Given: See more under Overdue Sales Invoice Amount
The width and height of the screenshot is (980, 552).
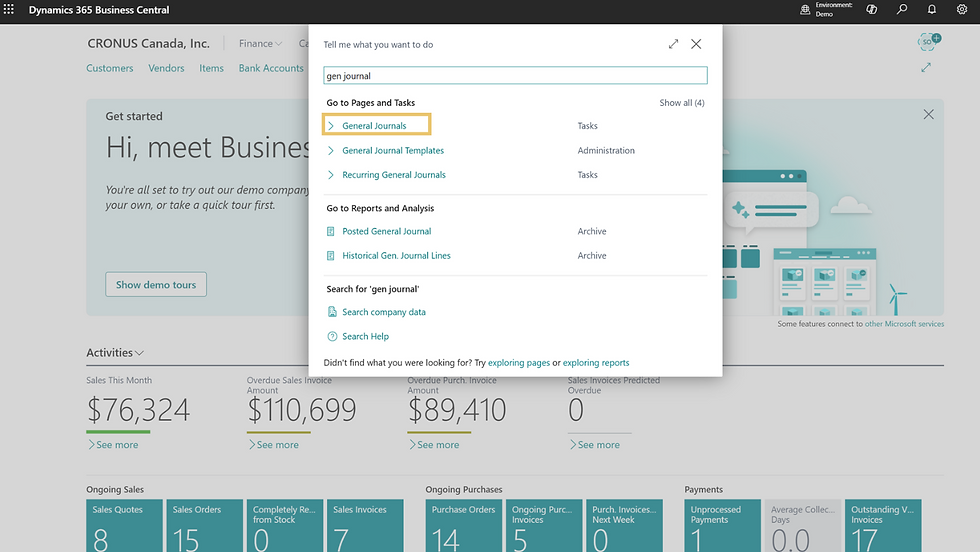Looking at the screenshot, I should click(274, 444).
